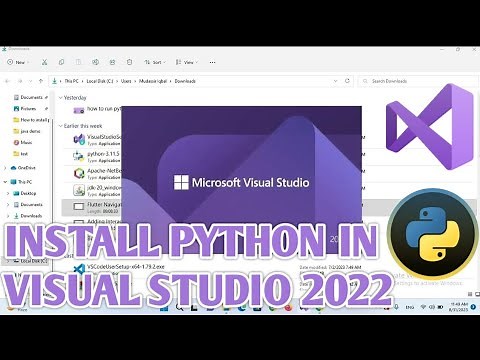Select Downloads under This PC
480x360 pixels.
tap(28, 216)
